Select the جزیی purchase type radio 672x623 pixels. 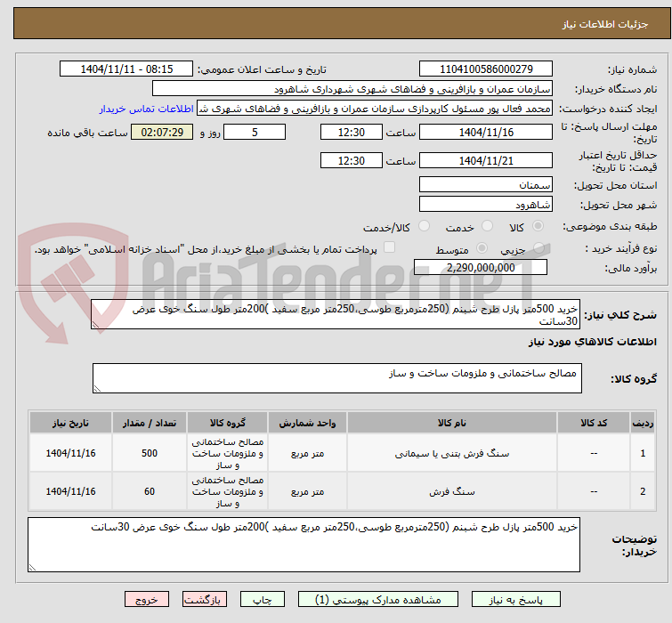[x=538, y=248]
